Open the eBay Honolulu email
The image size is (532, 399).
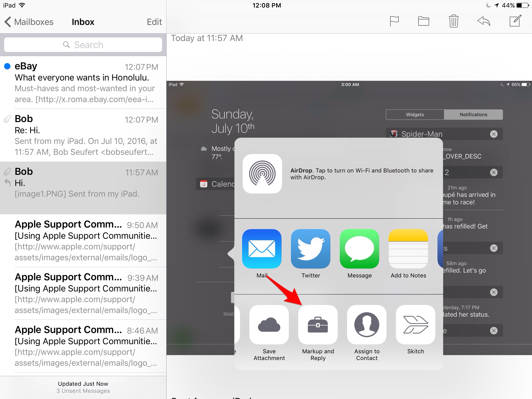point(83,82)
